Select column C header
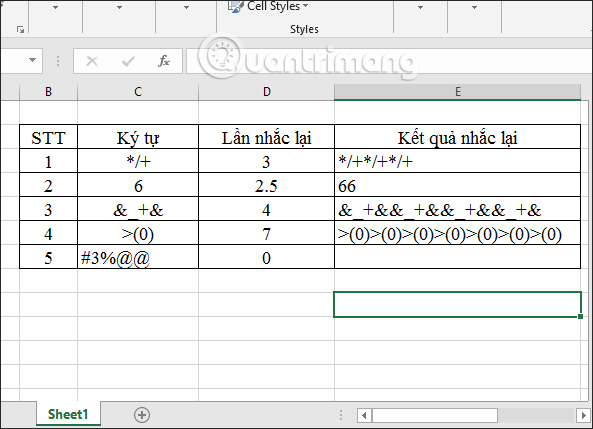593x429 pixels. click(x=138, y=92)
